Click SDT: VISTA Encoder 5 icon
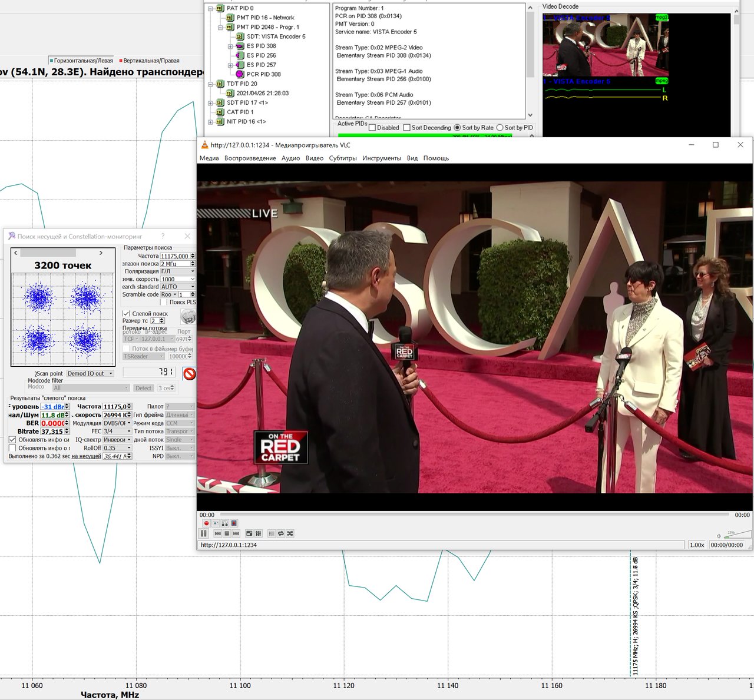 pyautogui.click(x=240, y=37)
